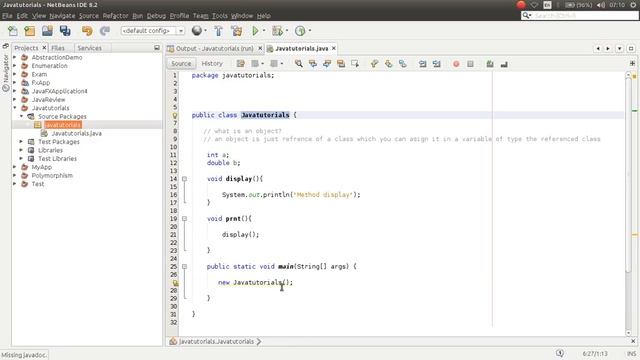640x360 pixels.
Task: Toggle Rectangular Selection icon
Action: coord(354,64)
